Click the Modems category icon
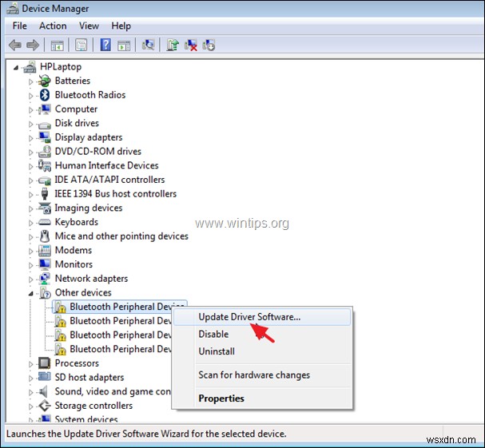The image size is (485, 448). [45, 251]
